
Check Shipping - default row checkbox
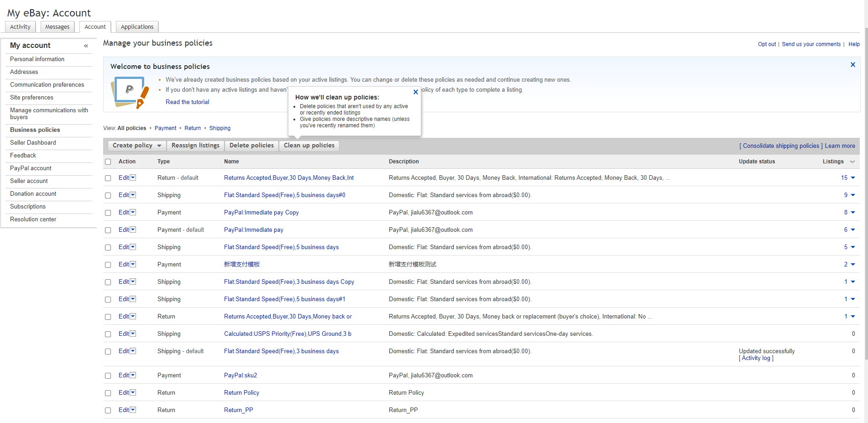(x=108, y=351)
